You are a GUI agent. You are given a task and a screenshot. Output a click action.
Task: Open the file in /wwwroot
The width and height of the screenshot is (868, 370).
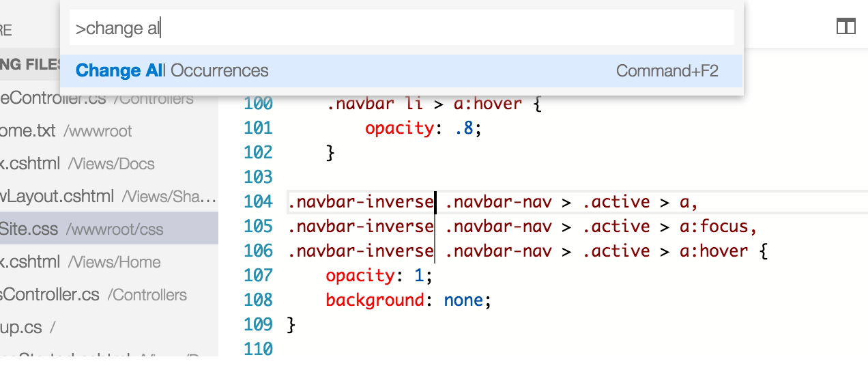(109, 131)
